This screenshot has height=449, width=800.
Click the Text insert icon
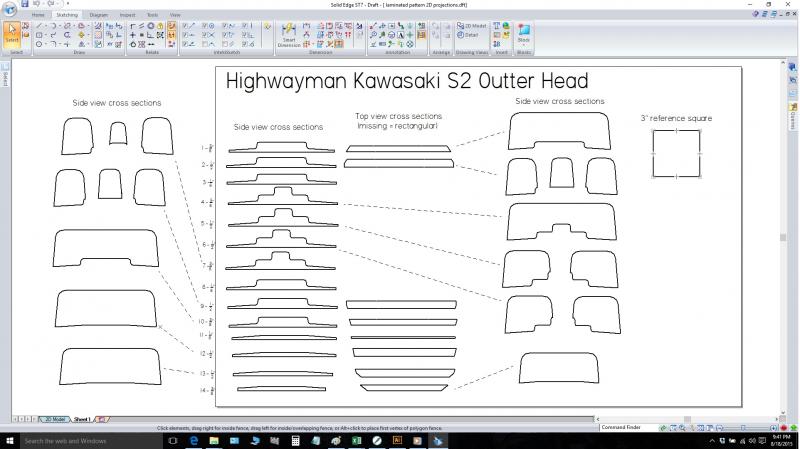[496, 26]
